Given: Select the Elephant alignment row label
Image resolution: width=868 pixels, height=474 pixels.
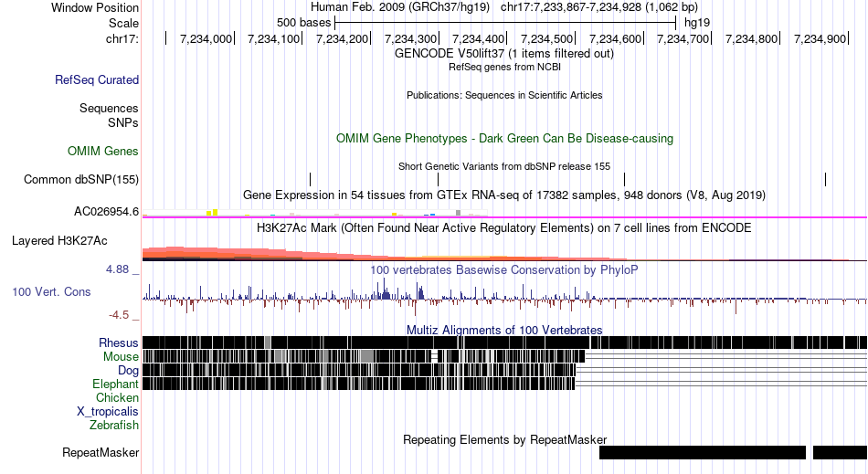Looking at the screenshot, I should (116, 384).
